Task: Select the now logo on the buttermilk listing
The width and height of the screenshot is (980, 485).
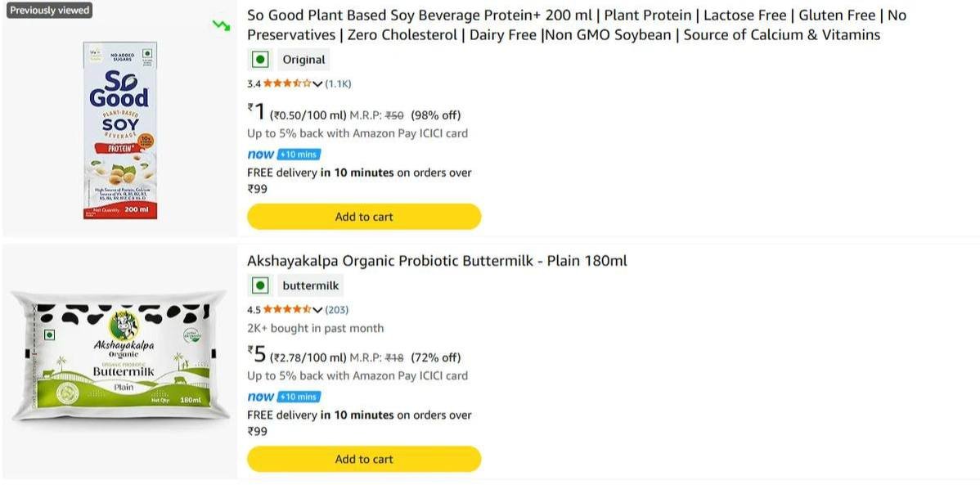Action: tap(259, 396)
